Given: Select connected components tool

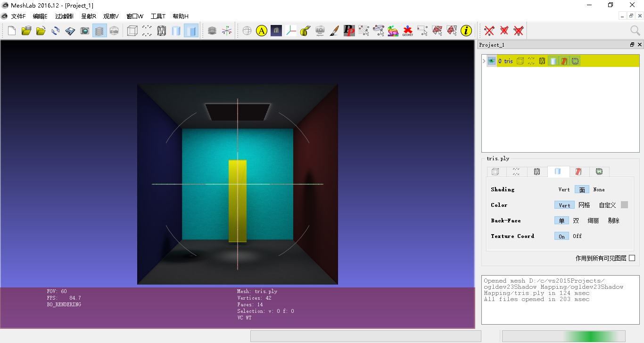Looking at the screenshot, I should [x=379, y=31].
